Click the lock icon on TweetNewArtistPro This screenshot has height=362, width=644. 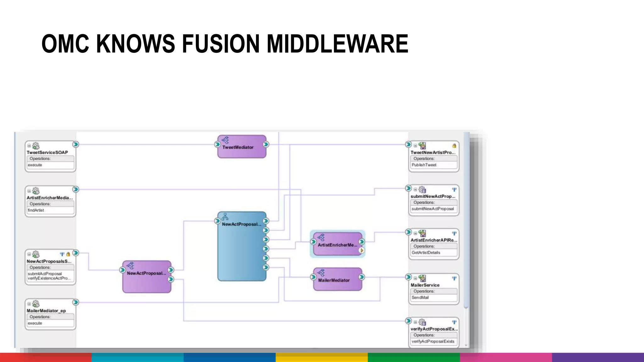(454, 146)
